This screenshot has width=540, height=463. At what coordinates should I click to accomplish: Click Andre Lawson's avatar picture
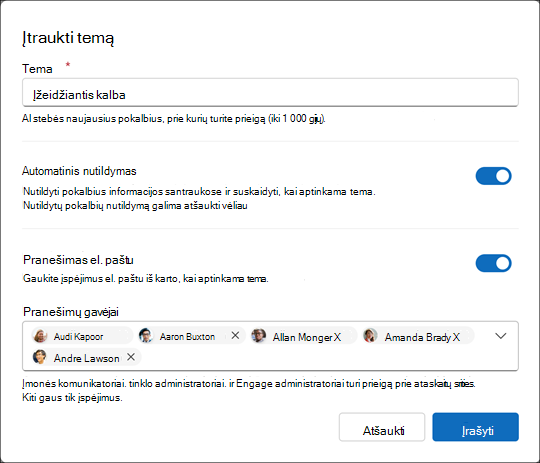[x=39, y=357]
